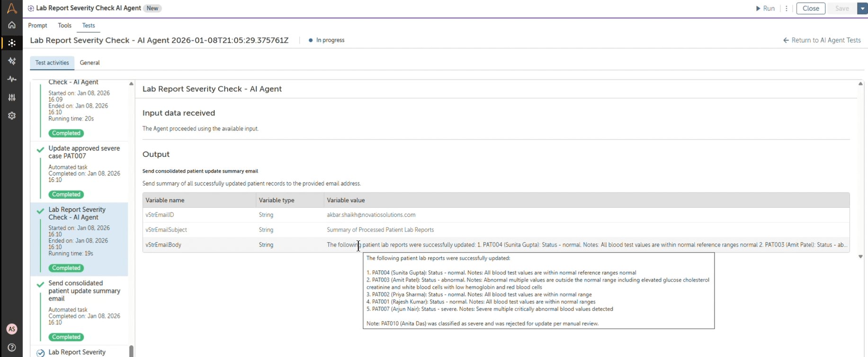Open the activity pulse sidebar icon

coord(12,79)
